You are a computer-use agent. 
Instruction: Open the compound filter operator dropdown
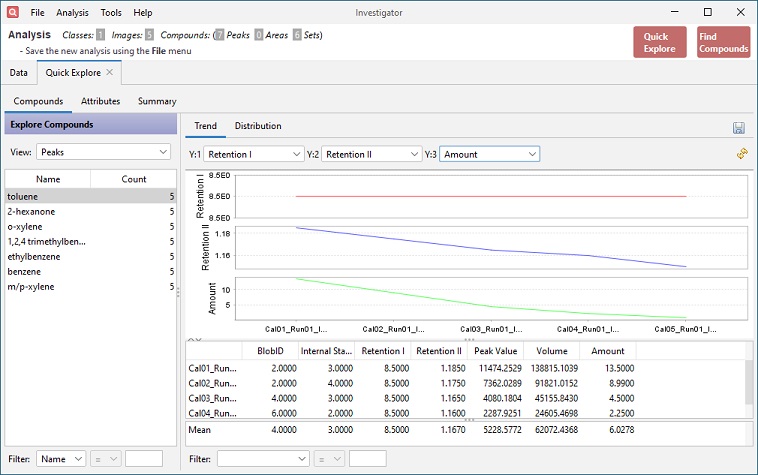coord(105,459)
